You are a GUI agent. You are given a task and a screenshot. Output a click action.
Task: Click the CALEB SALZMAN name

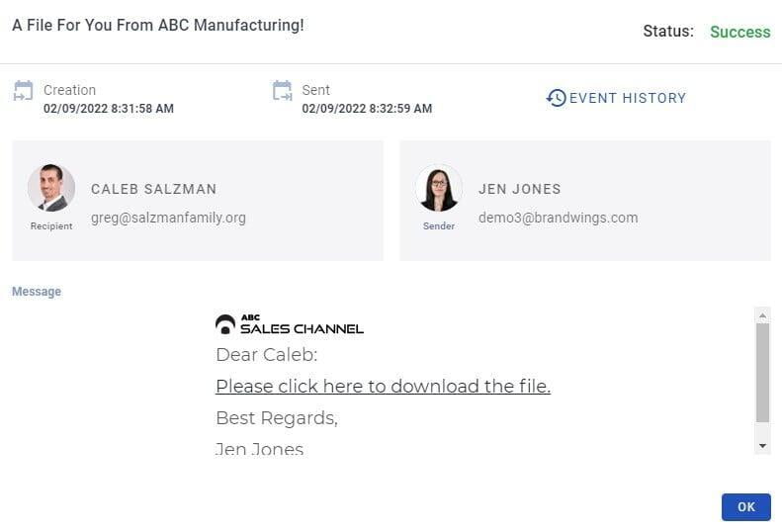(x=153, y=189)
